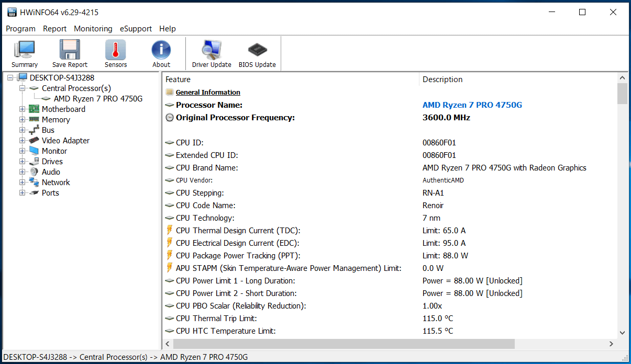Click the CPU Technology 7 nm value
Viewport: 631px width, 364px height.
click(x=431, y=218)
